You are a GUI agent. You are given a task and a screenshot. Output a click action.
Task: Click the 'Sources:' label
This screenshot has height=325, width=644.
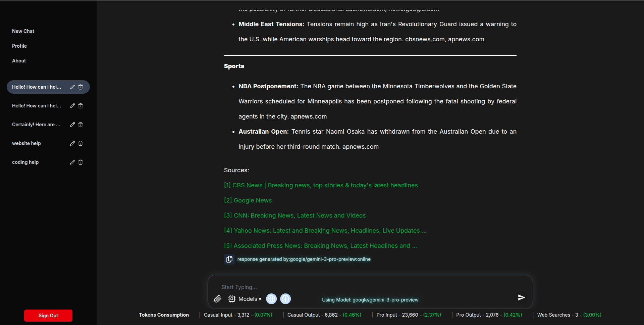coord(236,170)
